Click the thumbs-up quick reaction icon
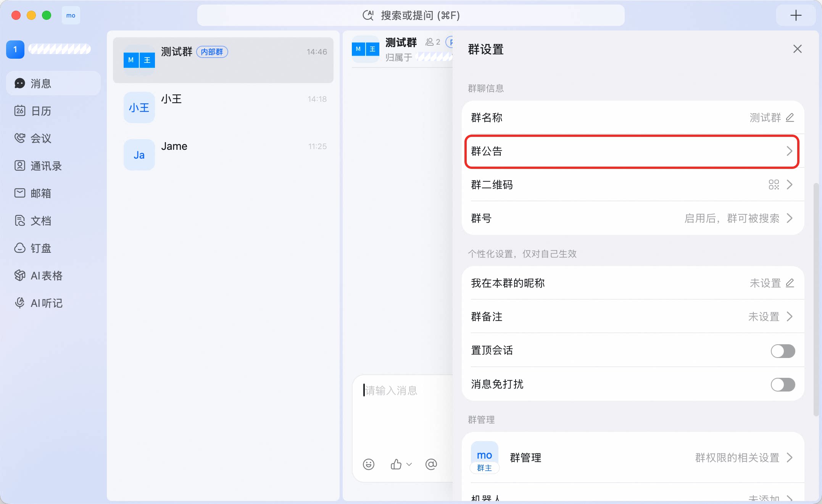The height and width of the screenshot is (504, 822). coord(396,464)
